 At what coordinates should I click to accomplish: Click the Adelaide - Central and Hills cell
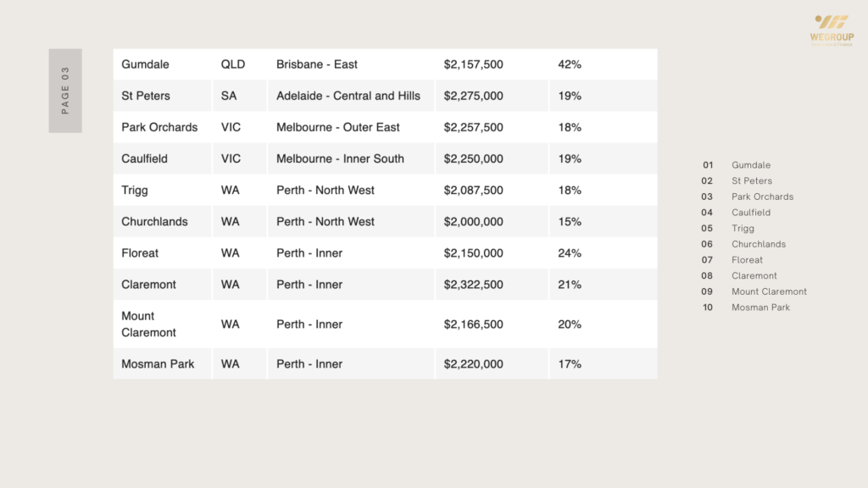pos(348,96)
